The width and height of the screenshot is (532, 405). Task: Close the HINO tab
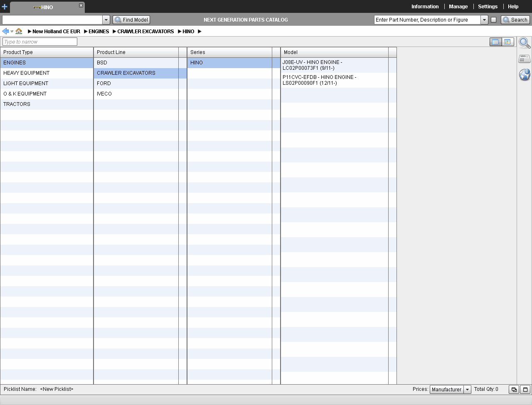tap(81, 5)
